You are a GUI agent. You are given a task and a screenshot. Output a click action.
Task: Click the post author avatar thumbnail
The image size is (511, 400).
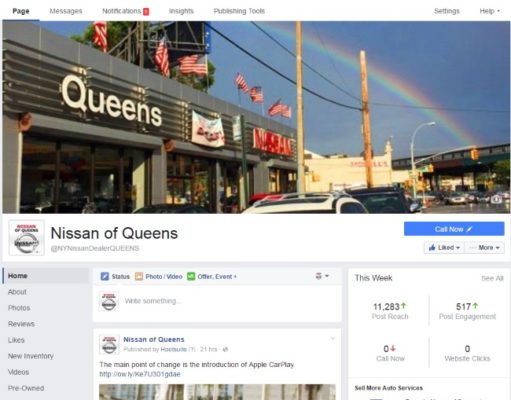coord(109,345)
